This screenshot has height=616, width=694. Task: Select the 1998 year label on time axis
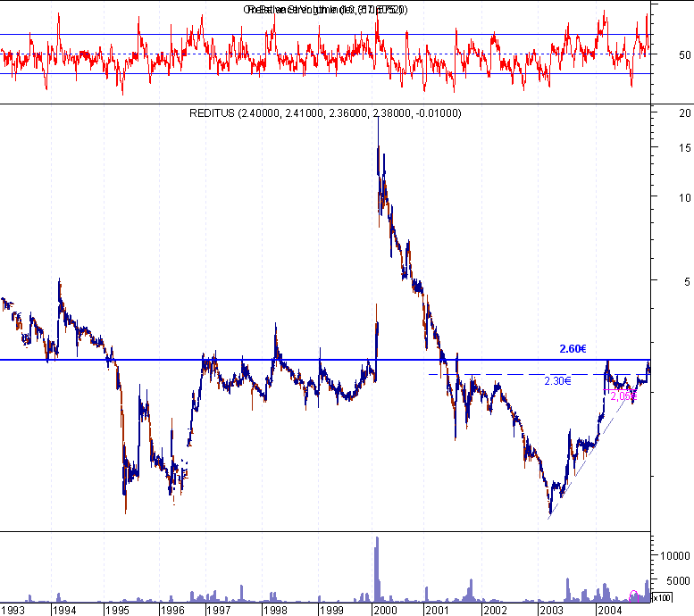[275, 611]
